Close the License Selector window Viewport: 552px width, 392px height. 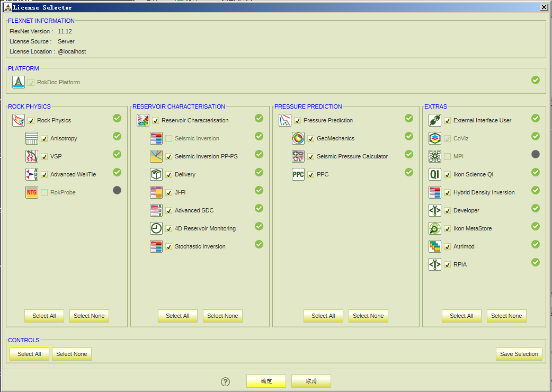click(x=544, y=7)
